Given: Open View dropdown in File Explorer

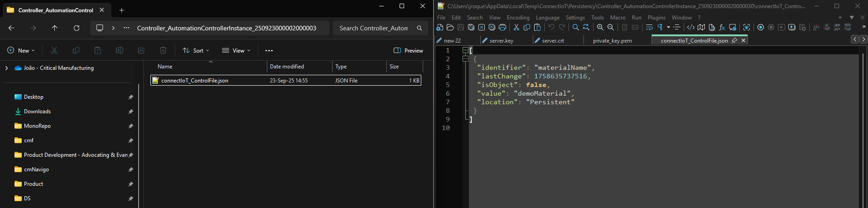Looking at the screenshot, I should [x=236, y=50].
